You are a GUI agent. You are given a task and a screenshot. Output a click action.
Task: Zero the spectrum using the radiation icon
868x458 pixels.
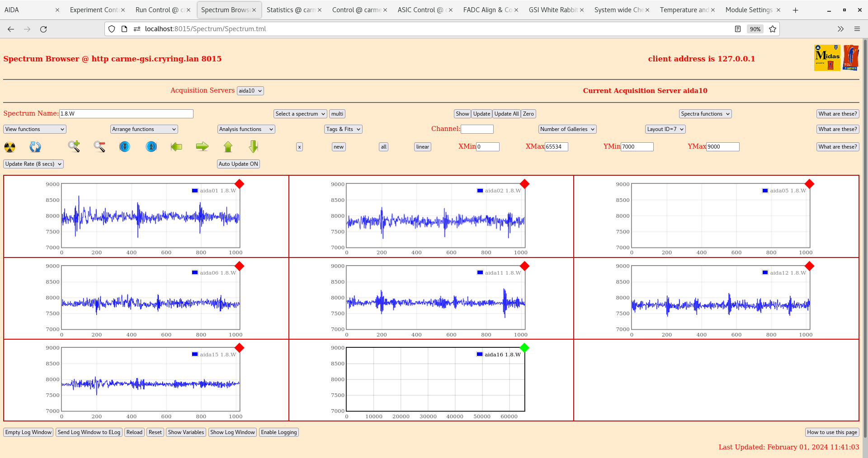pos(9,147)
